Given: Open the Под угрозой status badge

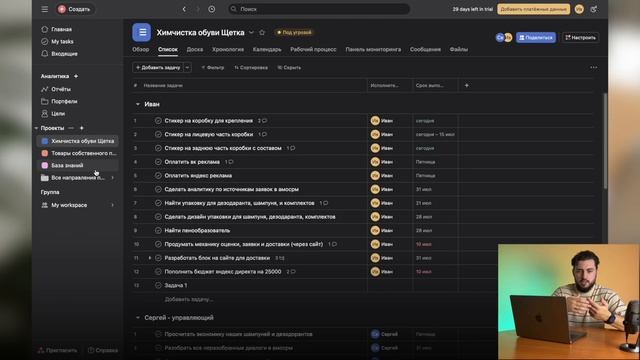Looking at the screenshot, I should point(294,32).
